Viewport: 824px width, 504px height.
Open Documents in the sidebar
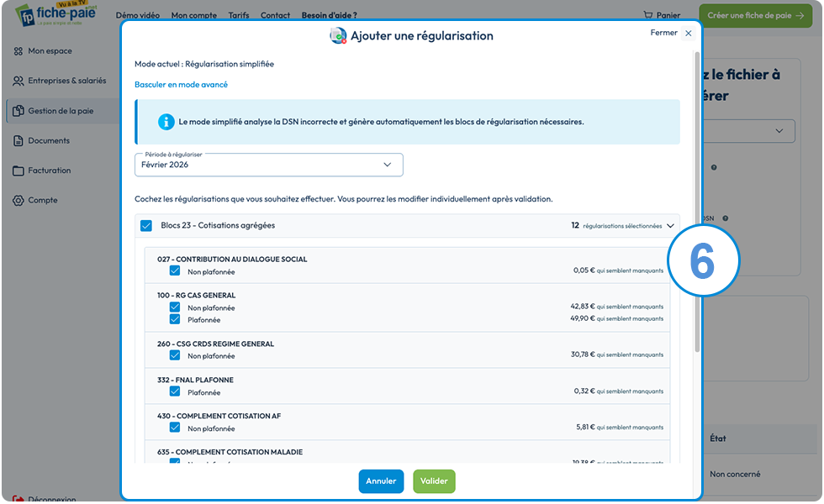click(49, 141)
